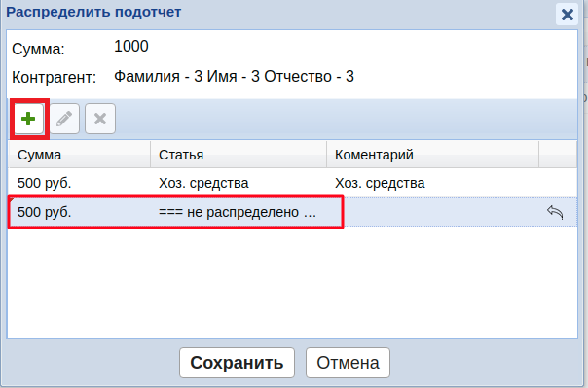Image resolution: width=588 pixels, height=388 pixels.
Task: Click the Сумма: label at top
Action: [x=38, y=49]
